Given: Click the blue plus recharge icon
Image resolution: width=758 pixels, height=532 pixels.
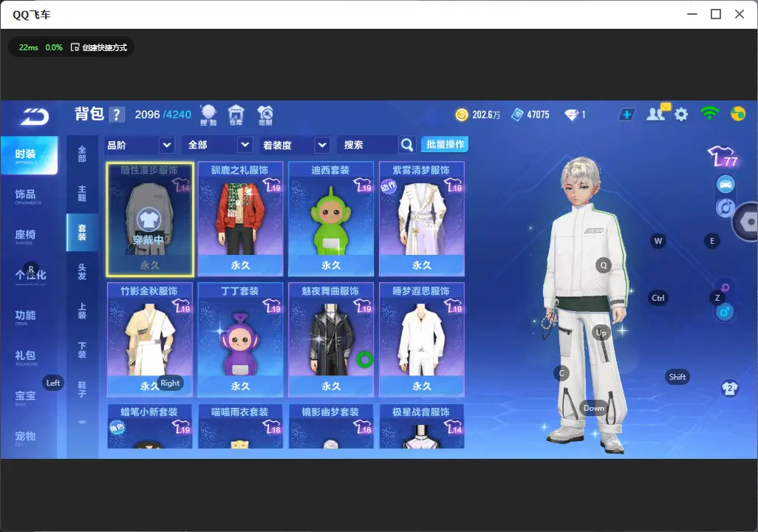Looking at the screenshot, I should pyautogui.click(x=626, y=115).
